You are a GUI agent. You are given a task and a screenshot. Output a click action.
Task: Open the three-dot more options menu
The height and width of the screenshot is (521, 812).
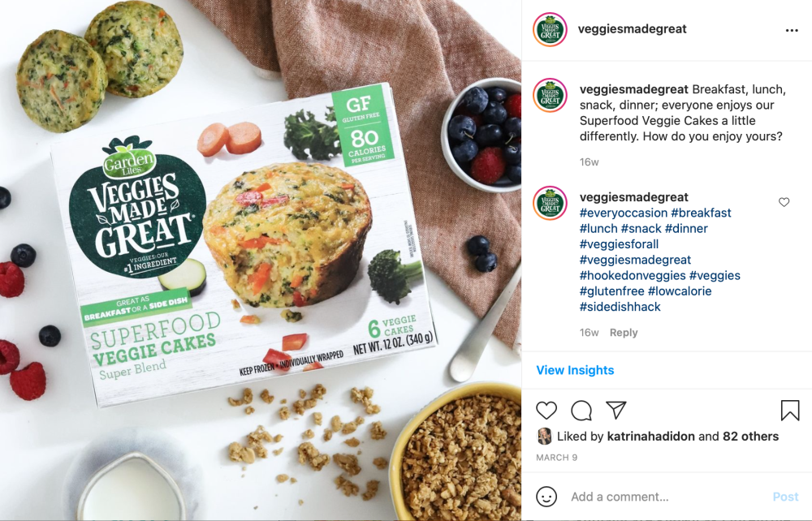pos(791,31)
